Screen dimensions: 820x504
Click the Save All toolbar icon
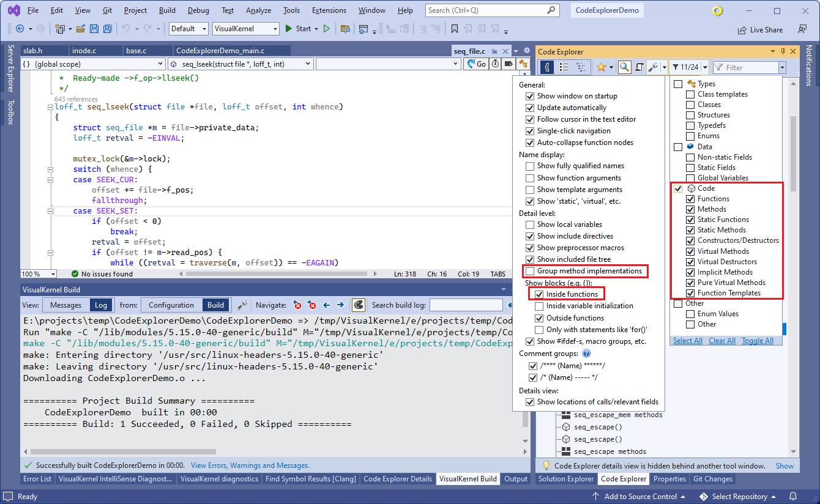click(107, 29)
